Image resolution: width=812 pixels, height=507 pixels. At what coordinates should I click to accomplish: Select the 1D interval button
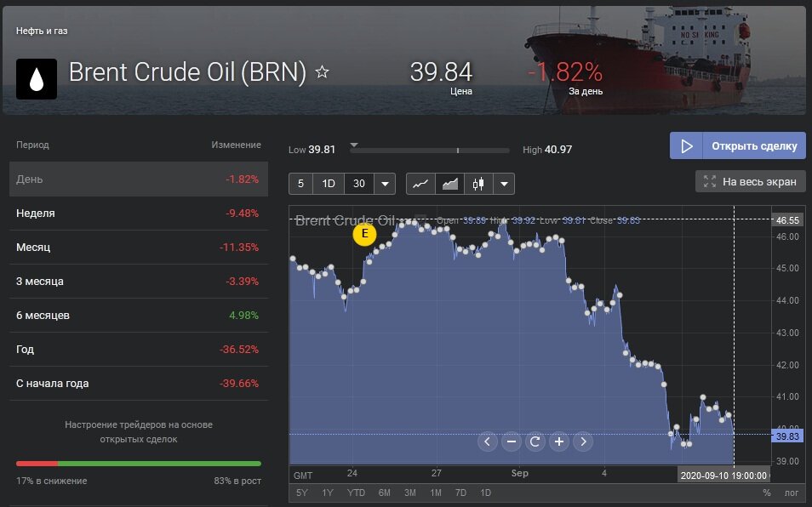point(329,184)
